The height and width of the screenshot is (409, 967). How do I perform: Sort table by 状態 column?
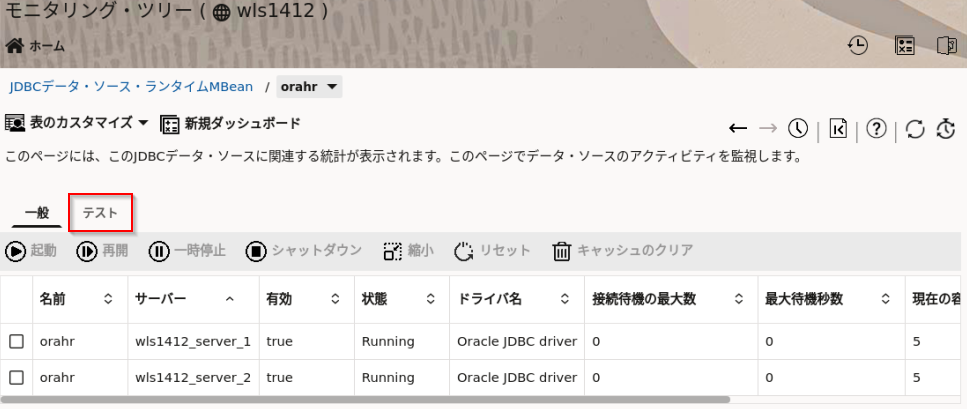[x=430, y=299]
